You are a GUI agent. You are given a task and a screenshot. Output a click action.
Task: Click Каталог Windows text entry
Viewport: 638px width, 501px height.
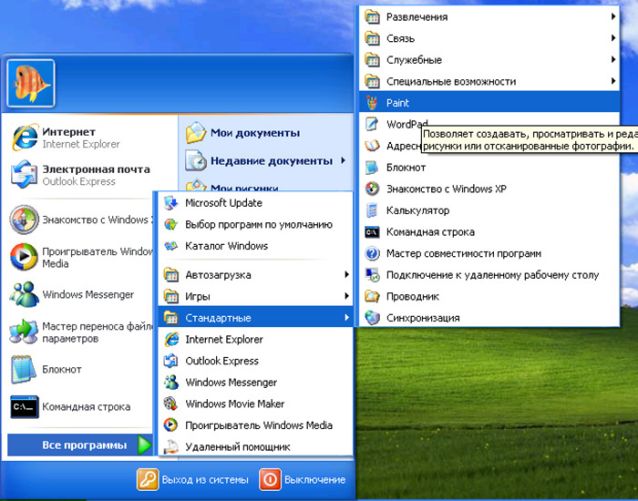pyautogui.click(x=226, y=246)
